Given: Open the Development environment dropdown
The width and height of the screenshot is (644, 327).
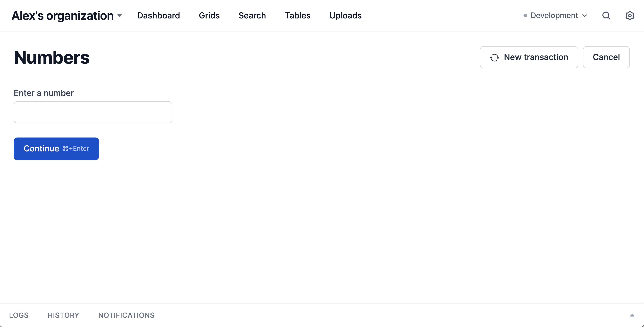Looking at the screenshot, I should pyautogui.click(x=555, y=15).
